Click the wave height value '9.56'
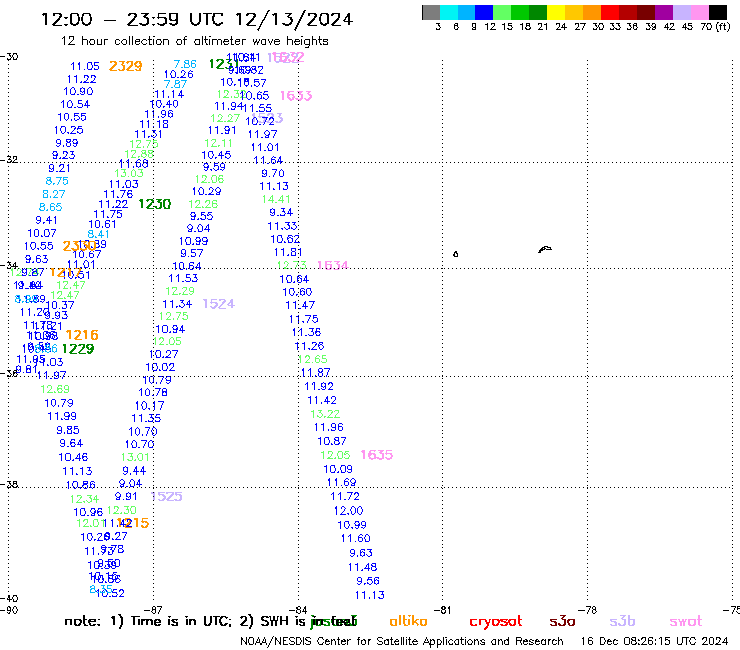740x650 pixels. [368, 581]
